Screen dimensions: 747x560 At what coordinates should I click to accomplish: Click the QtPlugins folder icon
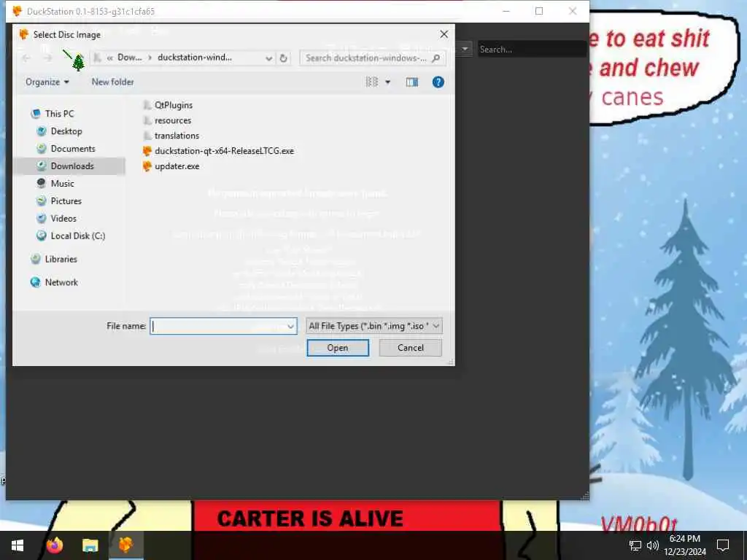(147, 105)
